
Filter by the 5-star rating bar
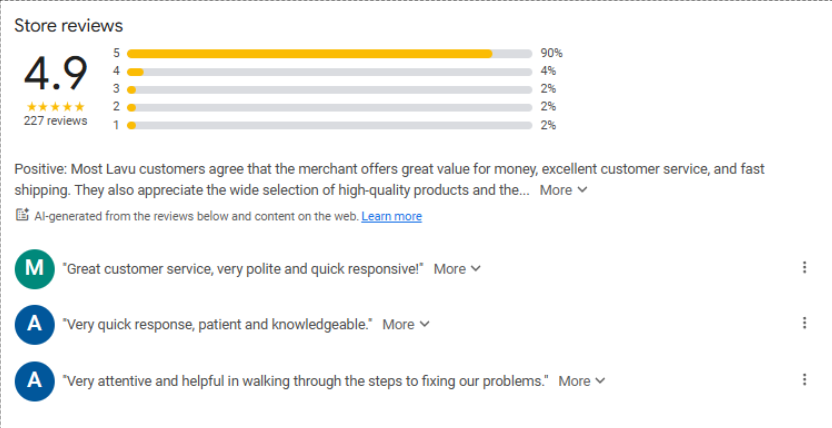[x=330, y=53]
